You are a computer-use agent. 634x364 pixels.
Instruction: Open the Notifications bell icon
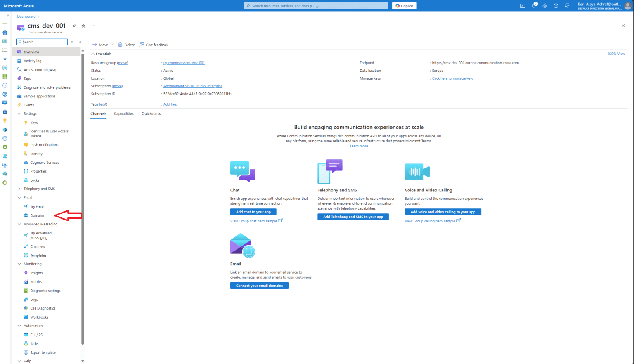pyautogui.click(x=534, y=6)
